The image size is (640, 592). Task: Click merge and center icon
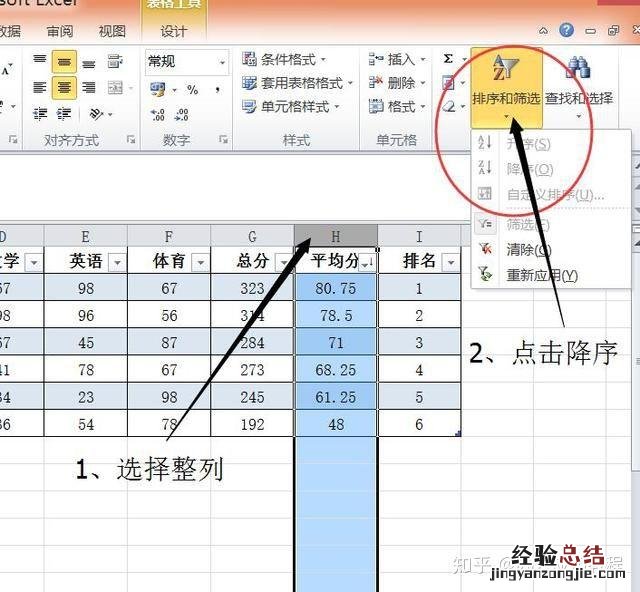pyautogui.click(x=116, y=87)
